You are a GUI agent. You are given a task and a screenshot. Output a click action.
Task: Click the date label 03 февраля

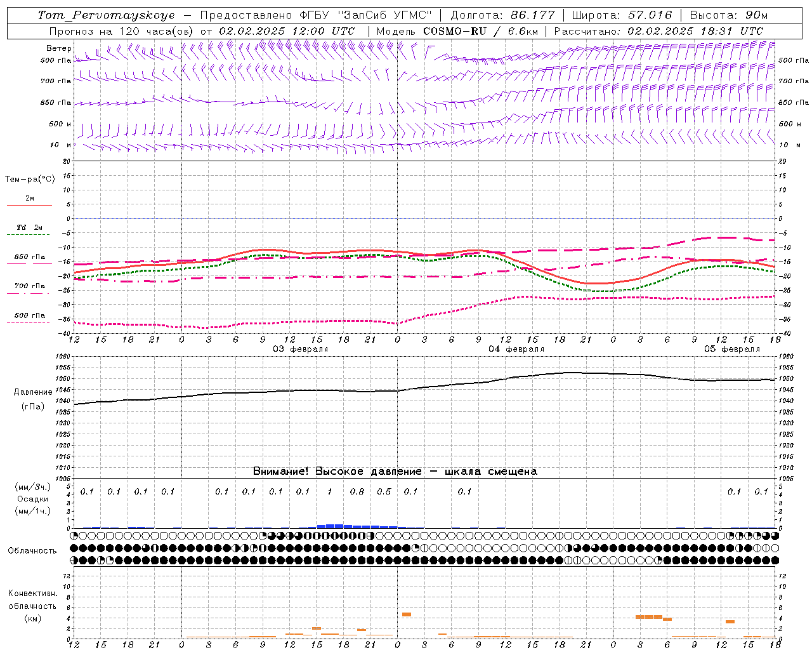pos(301,349)
